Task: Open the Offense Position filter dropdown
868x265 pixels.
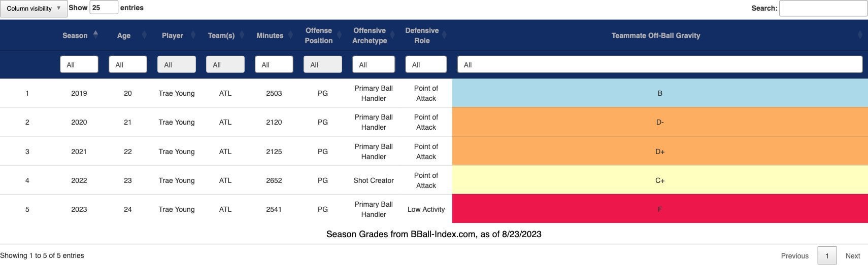Action: 322,65
